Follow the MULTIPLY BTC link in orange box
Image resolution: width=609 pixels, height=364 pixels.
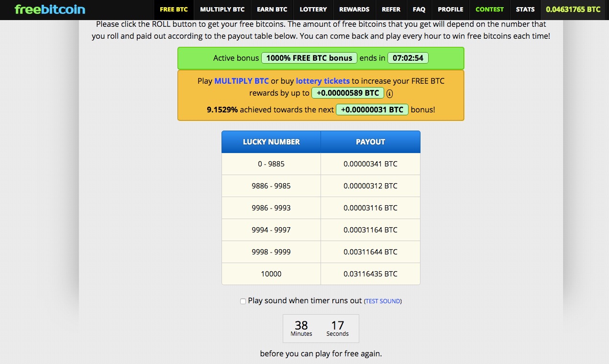pyautogui.click(x=242, y=81)
